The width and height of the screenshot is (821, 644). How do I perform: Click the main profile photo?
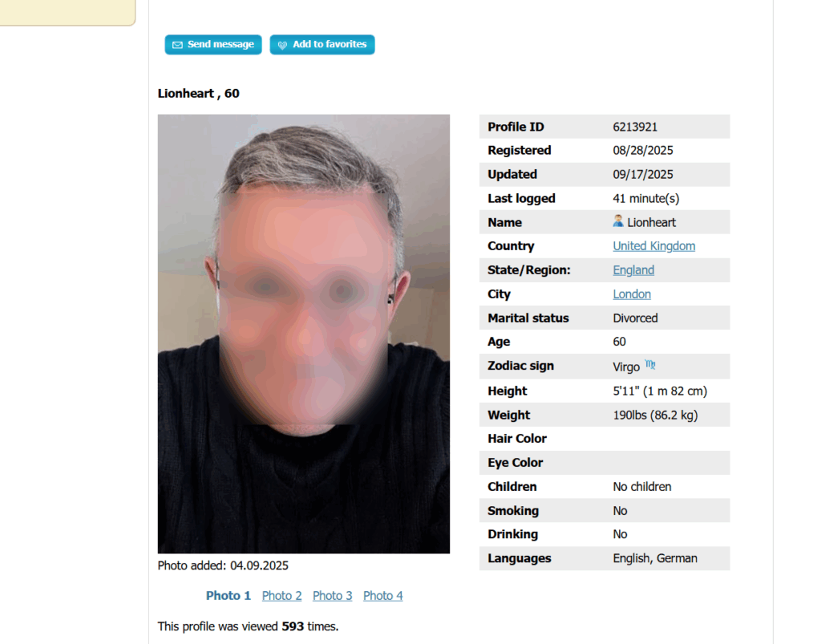(303, 334)
